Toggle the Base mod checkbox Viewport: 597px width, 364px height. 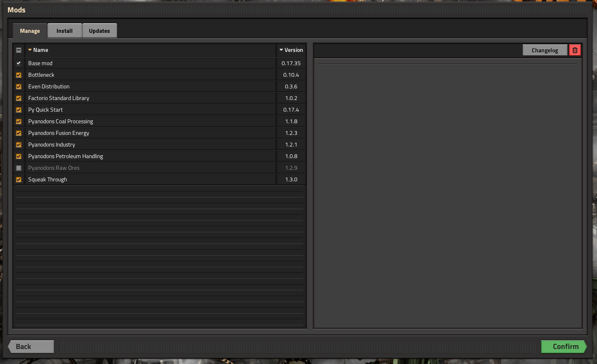[19, 64]
